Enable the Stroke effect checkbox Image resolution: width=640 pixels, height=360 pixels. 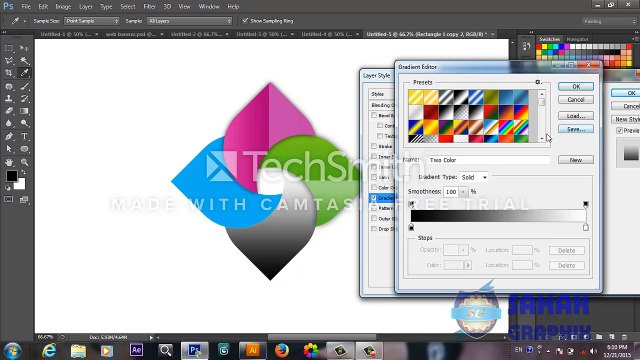click(x=374, y=146)
